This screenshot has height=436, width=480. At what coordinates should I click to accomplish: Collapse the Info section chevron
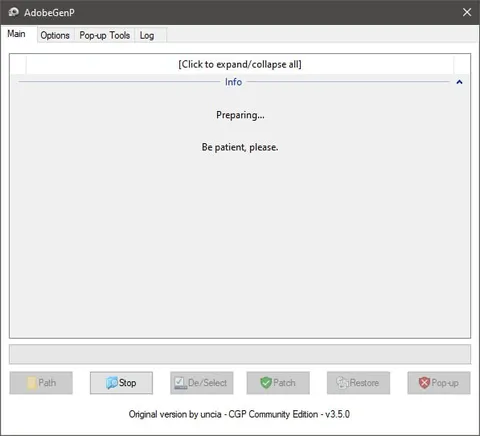[x=459, y=82]
